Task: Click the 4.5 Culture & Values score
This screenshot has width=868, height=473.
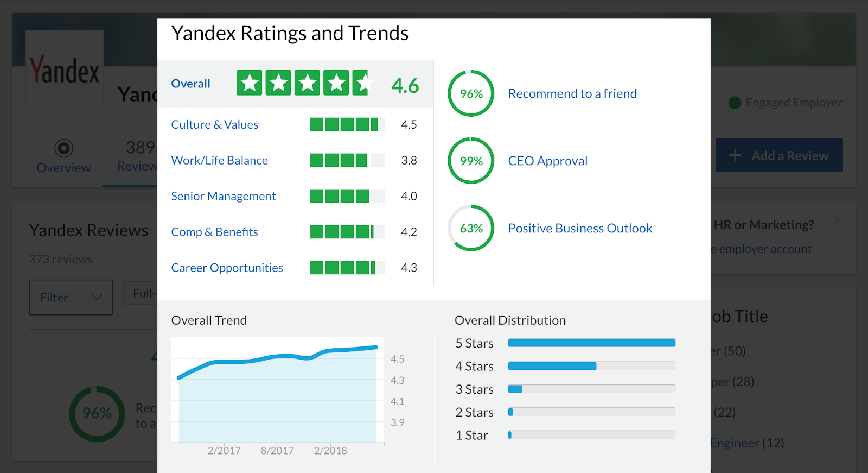Action: pos(409,124)
